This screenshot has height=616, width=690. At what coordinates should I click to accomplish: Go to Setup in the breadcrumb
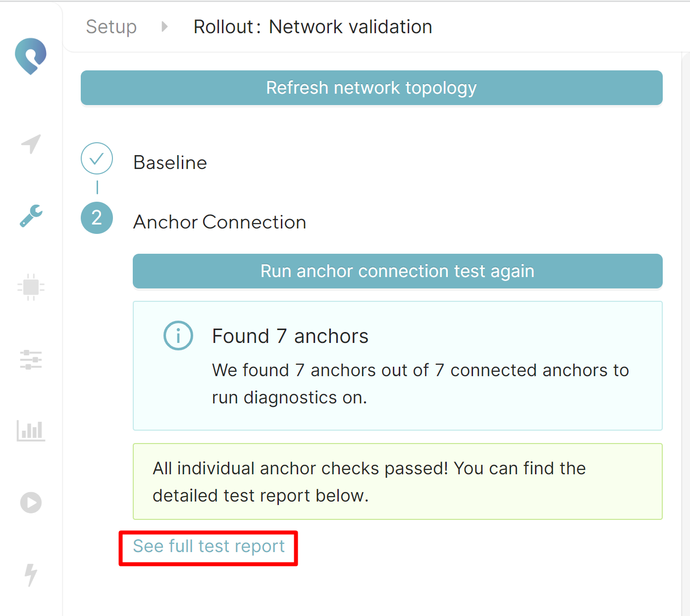111,27
